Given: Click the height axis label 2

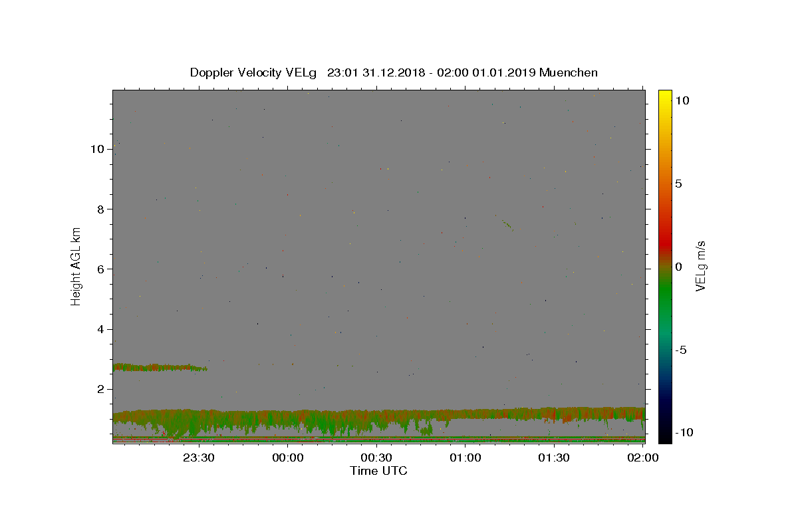Looking at the screenshot, I should pyautogui.click(x=101, y=389).
